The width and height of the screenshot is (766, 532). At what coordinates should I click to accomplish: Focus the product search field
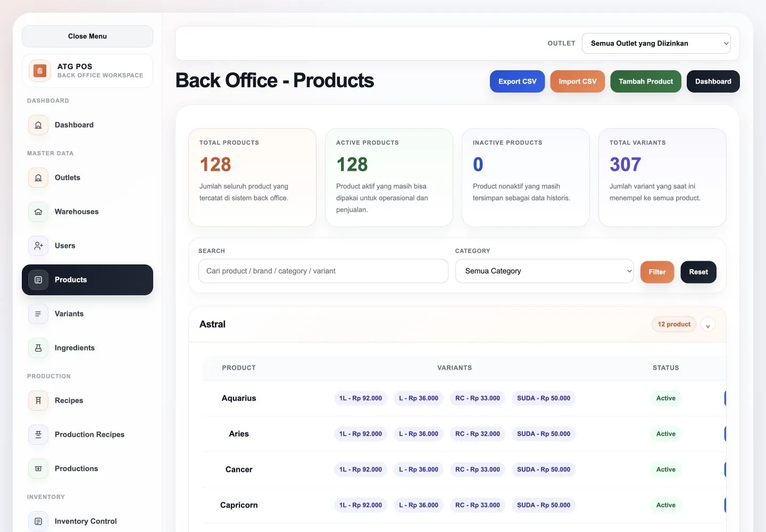pyautogui.click(x=323, y=271)
